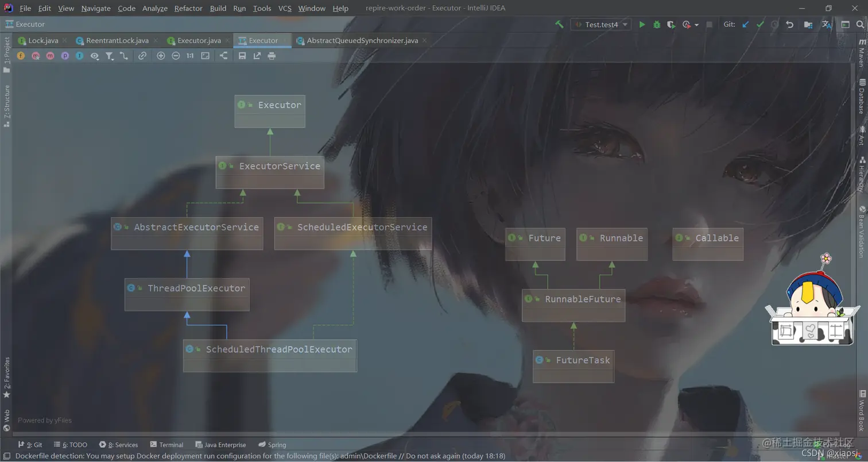
Task: Open the Maven tool window on the right
Action: click(862, 54)
